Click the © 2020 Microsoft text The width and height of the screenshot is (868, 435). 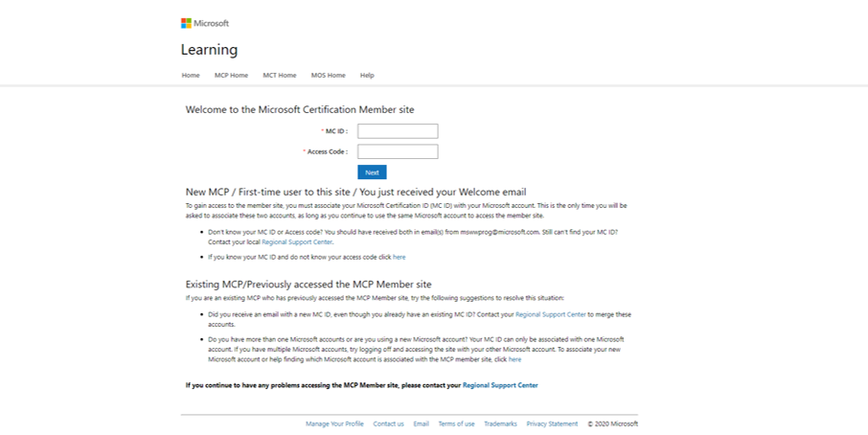coord(613,424)
